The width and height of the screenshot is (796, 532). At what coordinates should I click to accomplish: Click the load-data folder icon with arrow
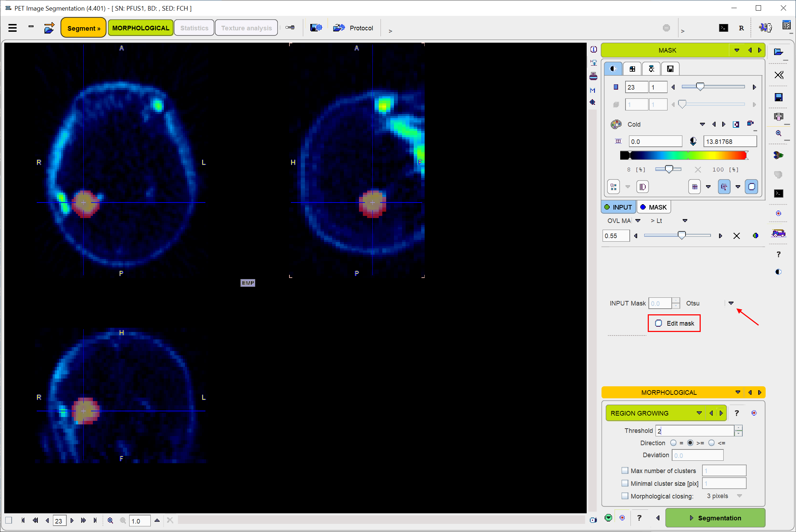pos(49,28)
